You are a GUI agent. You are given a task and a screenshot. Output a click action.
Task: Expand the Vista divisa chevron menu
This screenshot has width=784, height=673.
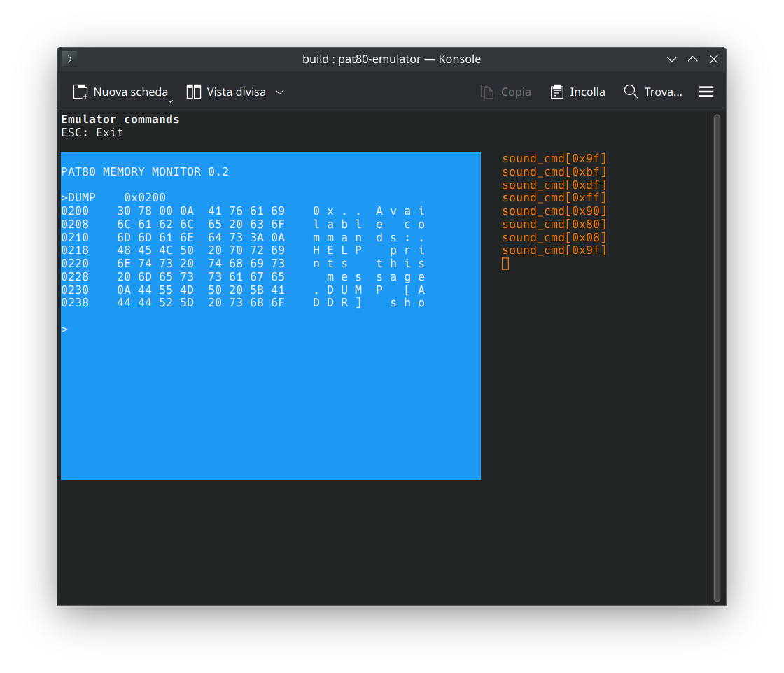coord(280,92)
